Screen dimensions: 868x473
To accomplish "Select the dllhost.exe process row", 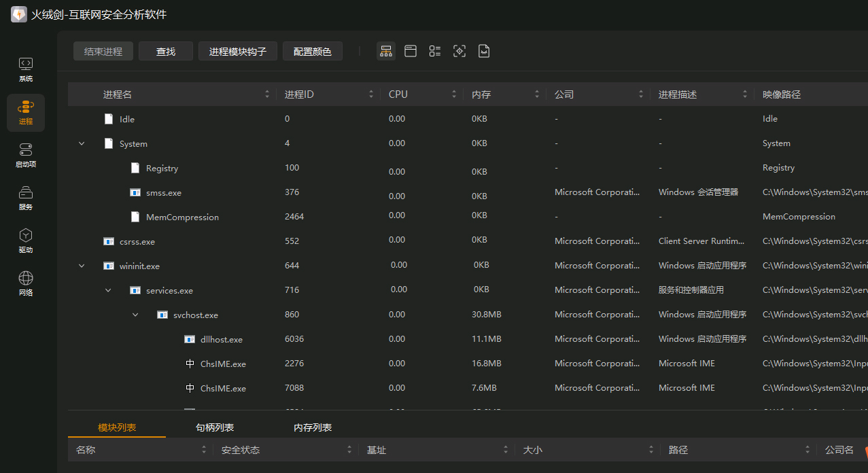I will (x=222, y=339).
